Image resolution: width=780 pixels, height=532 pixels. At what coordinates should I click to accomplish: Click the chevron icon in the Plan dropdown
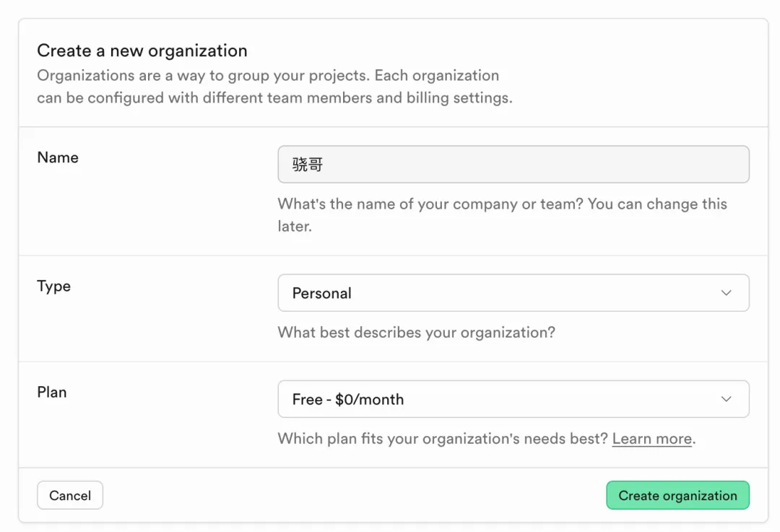pyautogui.click(x=726, y=399)
